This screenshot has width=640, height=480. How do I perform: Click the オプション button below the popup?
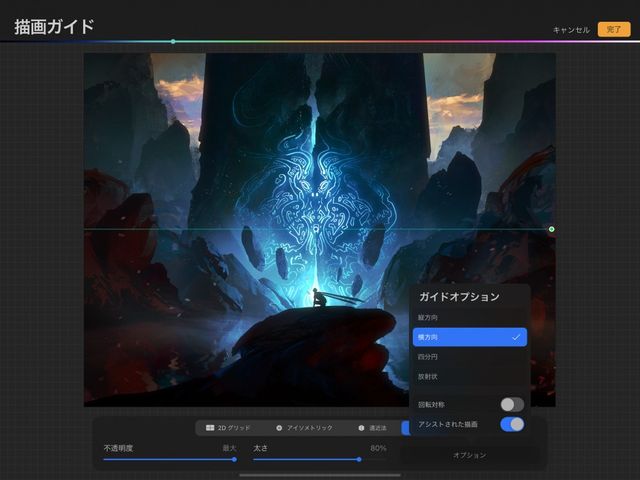coord(470,455)
